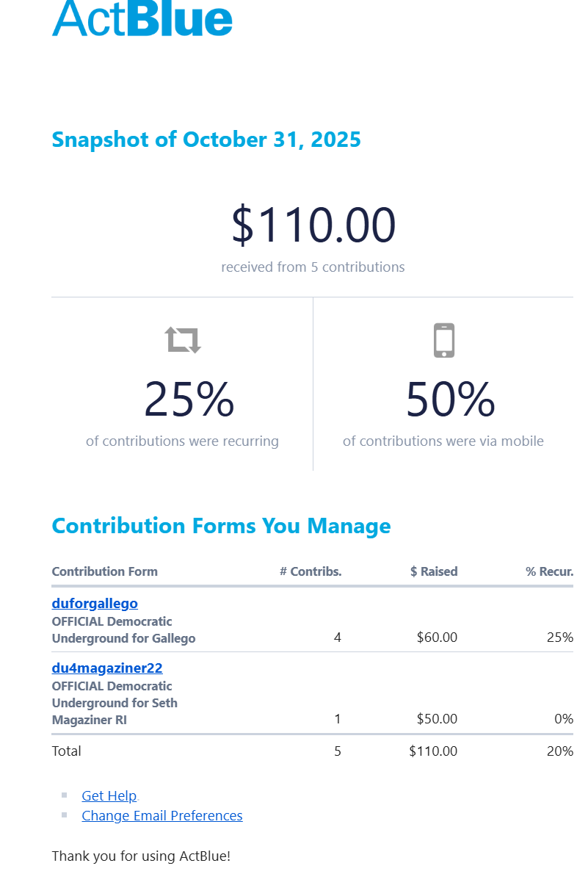Screen dimensions: 588x874
Task: Click the mobile phone icon
Action: (444, 340)
